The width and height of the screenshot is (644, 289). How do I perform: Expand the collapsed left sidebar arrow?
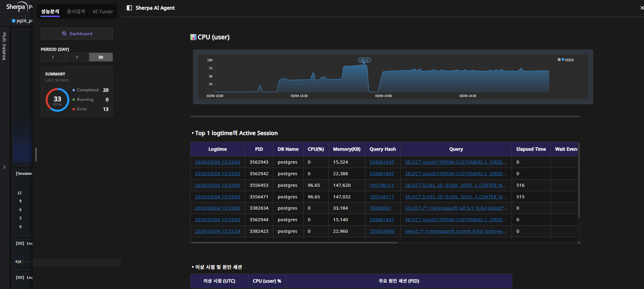[x=4, y=167]
